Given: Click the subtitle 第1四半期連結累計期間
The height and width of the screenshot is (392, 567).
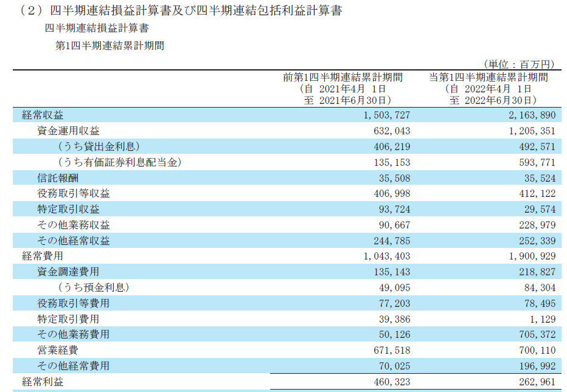Looking at the screenshot, I should click(x=110, y=46).
